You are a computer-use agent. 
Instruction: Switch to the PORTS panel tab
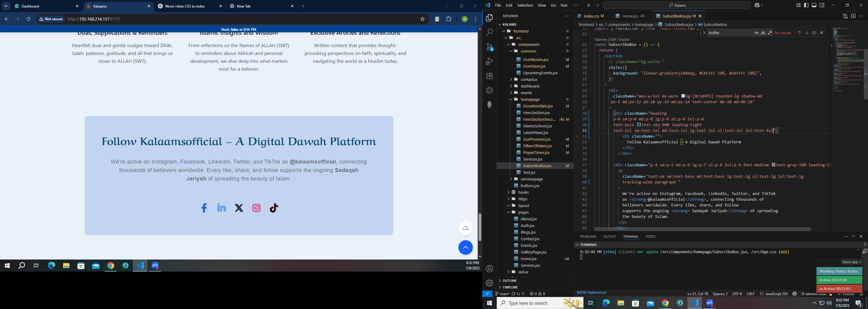650,237
